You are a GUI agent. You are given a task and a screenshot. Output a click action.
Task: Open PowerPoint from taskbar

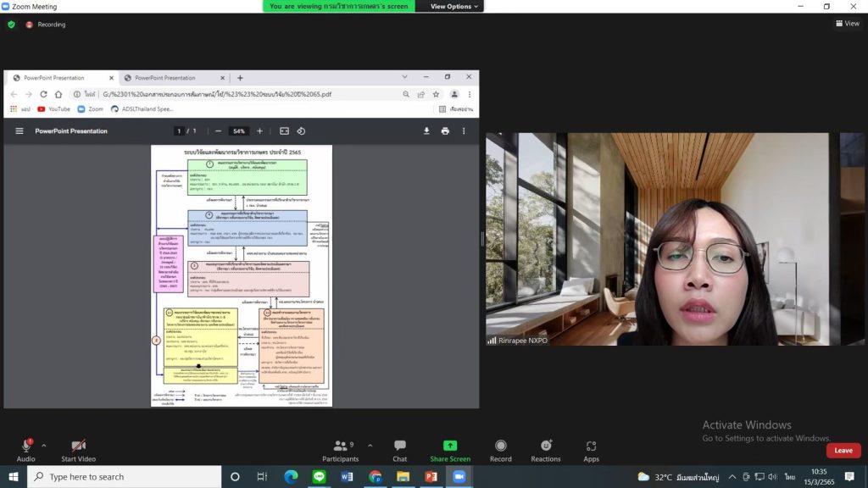431,476
